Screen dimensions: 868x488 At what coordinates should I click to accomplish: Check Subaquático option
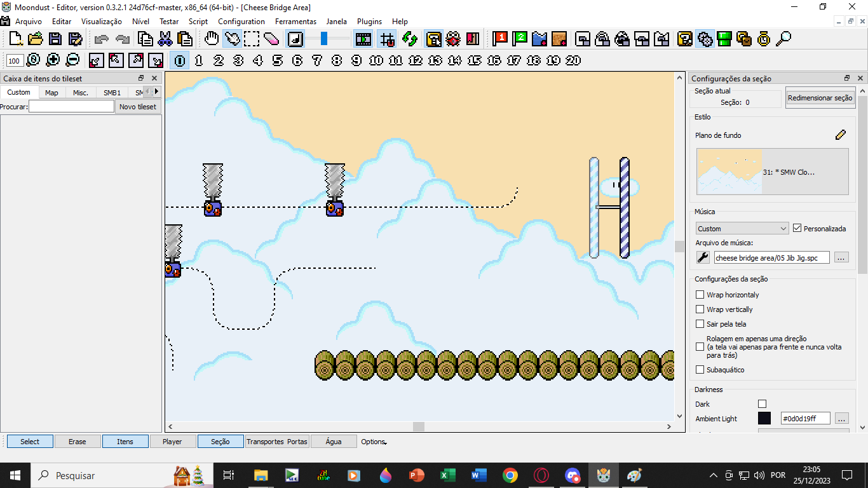700,370
